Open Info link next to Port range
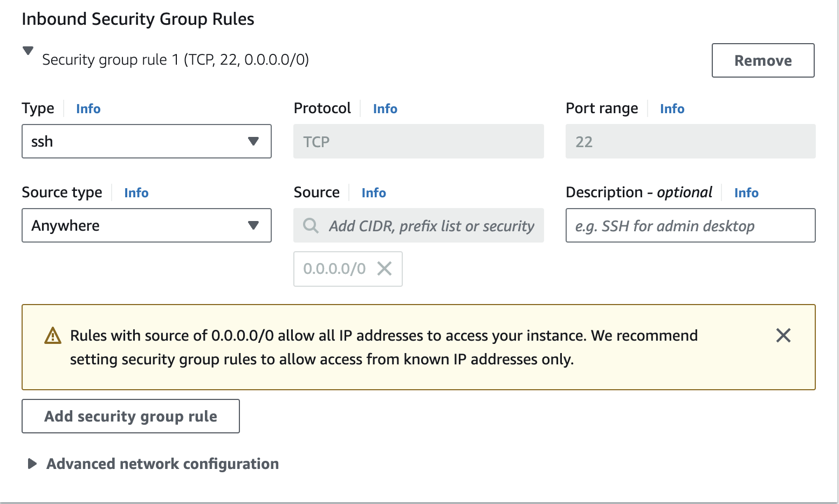 tap(672, 109)
